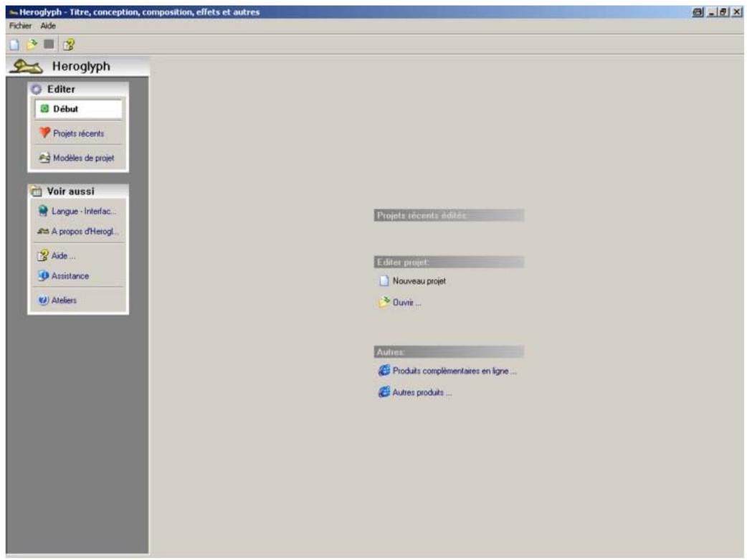Restore down the Heroglyph window
Viewport: 747px width, 560px height.
(x=723, y=12)
